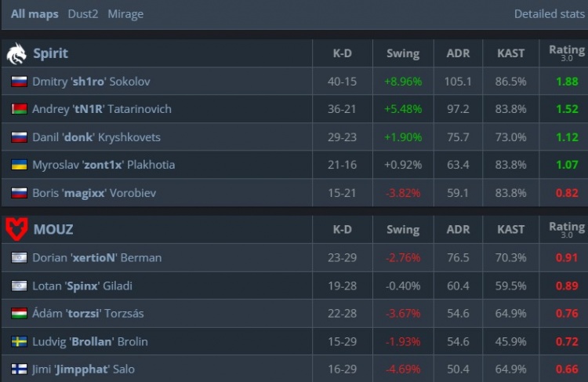The image size is (588, 382).
Task: Click the Ukraine flag beside zont1x
Action: point(19,165)
